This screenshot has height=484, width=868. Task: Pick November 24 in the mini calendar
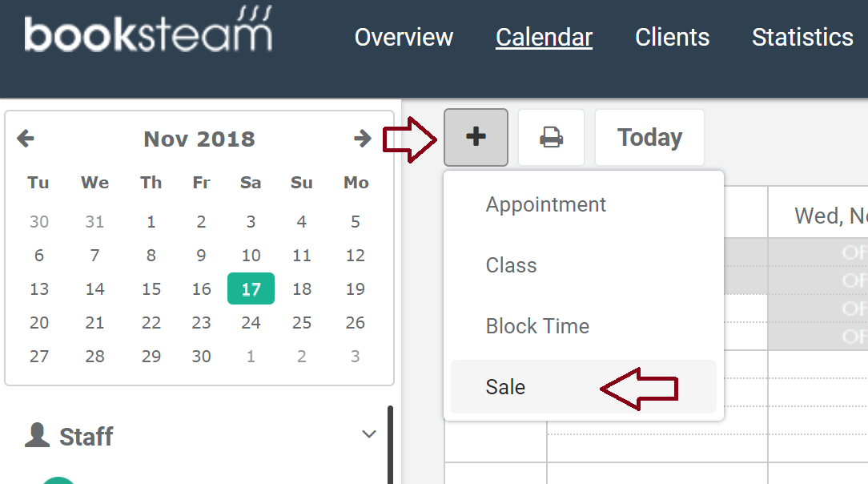(x=251, y=323)
